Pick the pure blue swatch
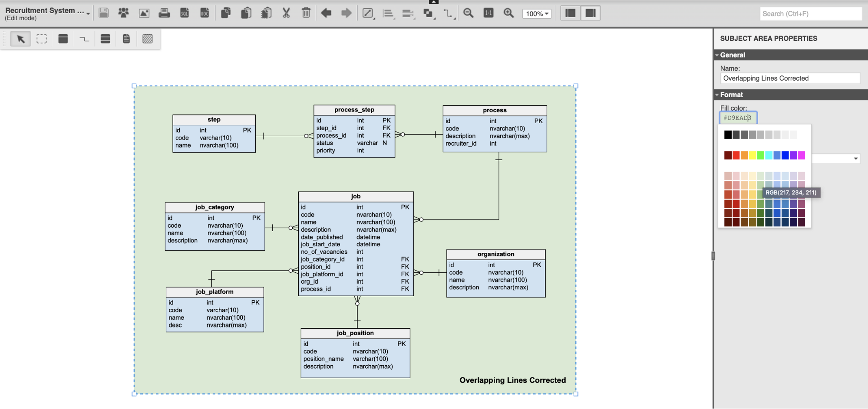This screenshot has width=868, height=409. click(785, 155)
